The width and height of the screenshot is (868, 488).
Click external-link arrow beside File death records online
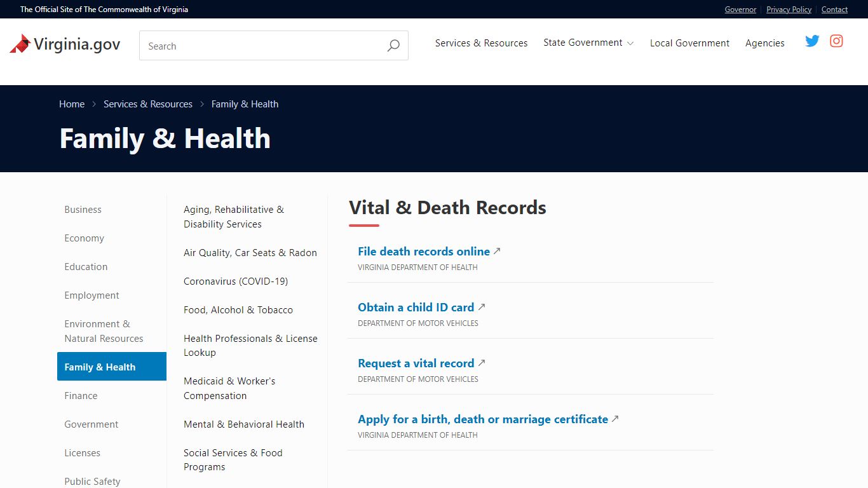497,251
